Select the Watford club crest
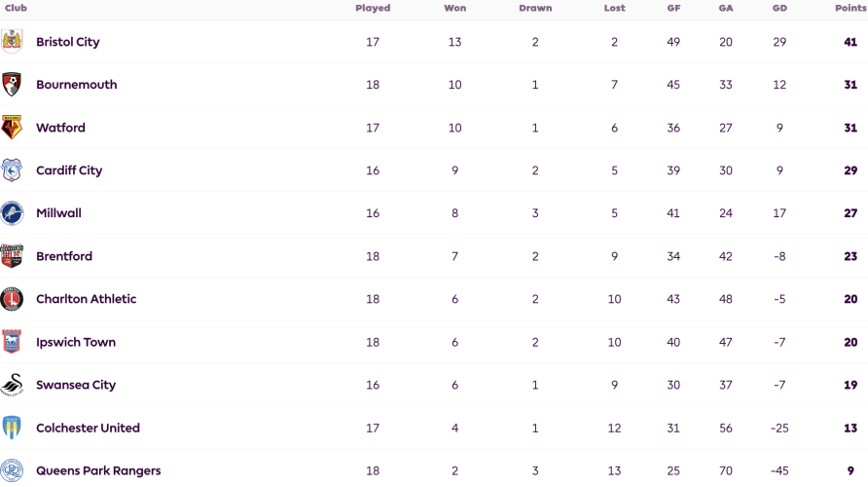Screen dimensions: 868x487 (12, 128)
